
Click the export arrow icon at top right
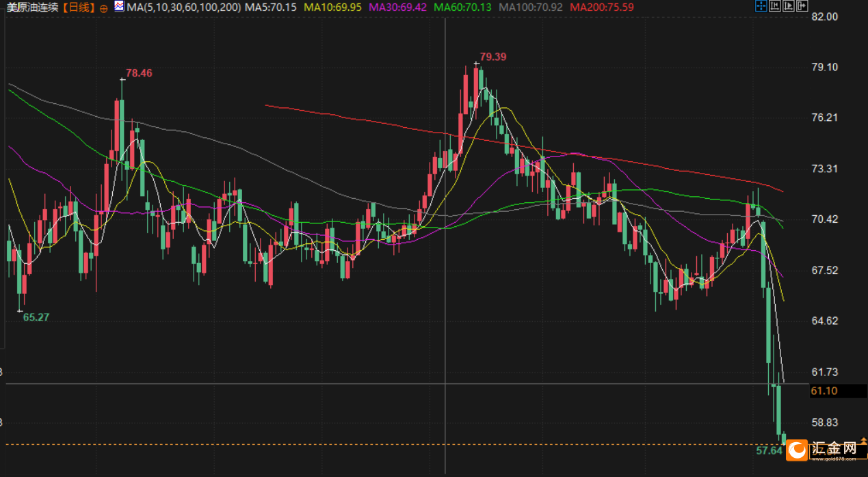coord(801,7)
